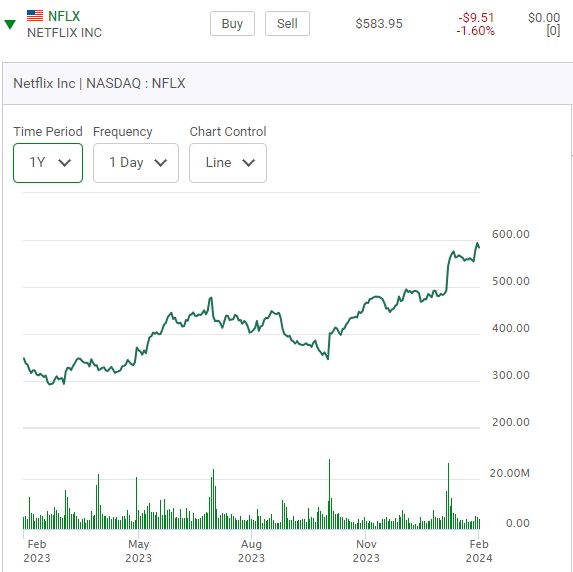Click the price line's latest peak near 600
Image resolution: width=573 pixels, height=572 pixels.
coord(477,243)
